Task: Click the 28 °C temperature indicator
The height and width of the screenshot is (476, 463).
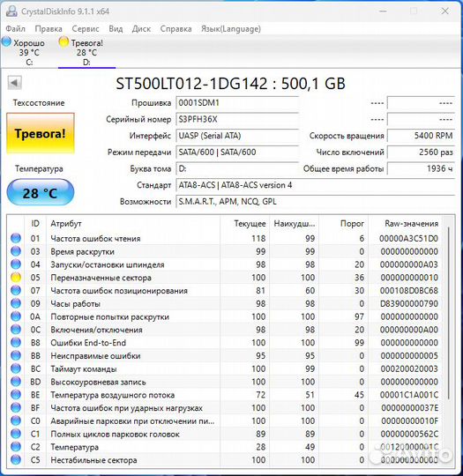Action: tap(41, 193)
